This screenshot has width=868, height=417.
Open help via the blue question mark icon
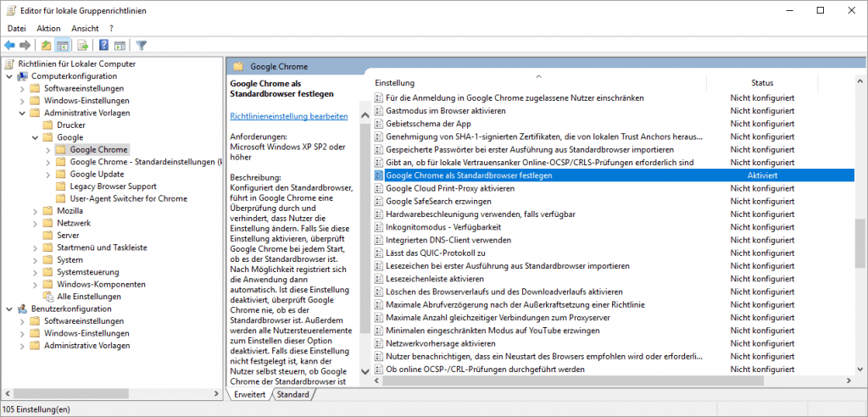(x=103, y=45)
